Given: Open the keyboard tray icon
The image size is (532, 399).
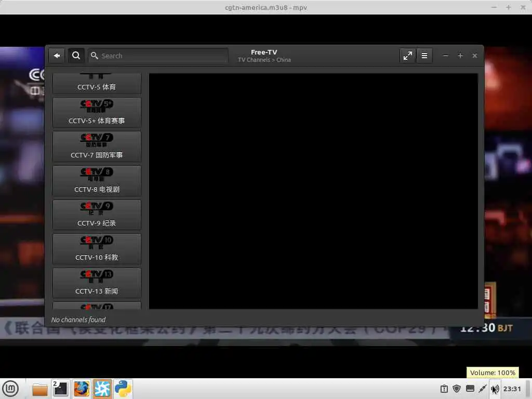Looking at the screenshot, I should pyautogui.click(x=470, y=389).
